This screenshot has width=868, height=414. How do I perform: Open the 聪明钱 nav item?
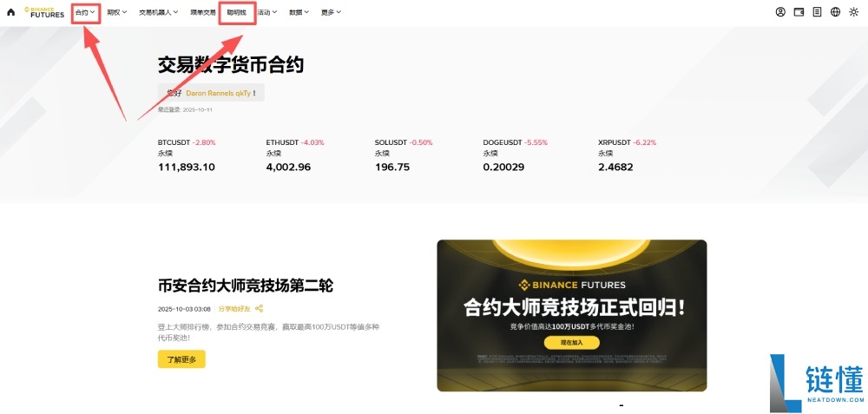click(x=236, y=12)
